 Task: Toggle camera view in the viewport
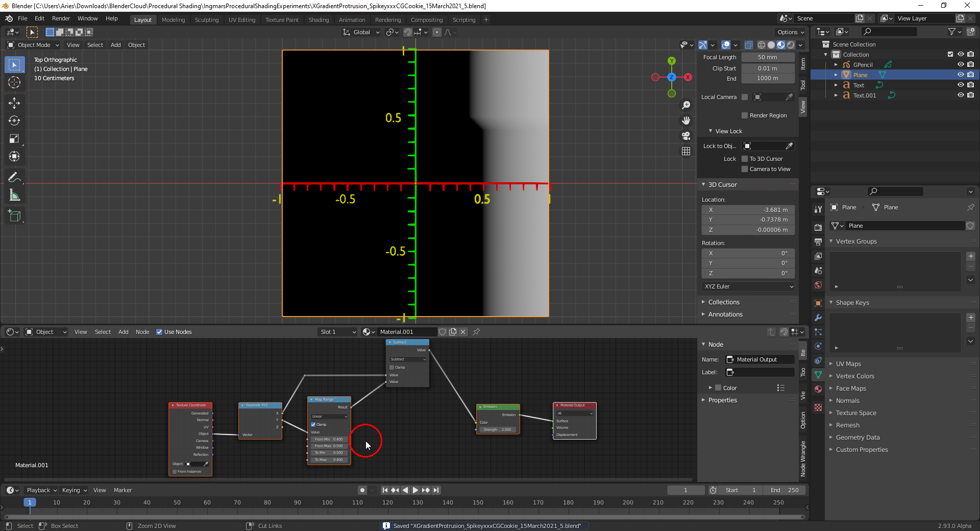[x=686, y=136]
